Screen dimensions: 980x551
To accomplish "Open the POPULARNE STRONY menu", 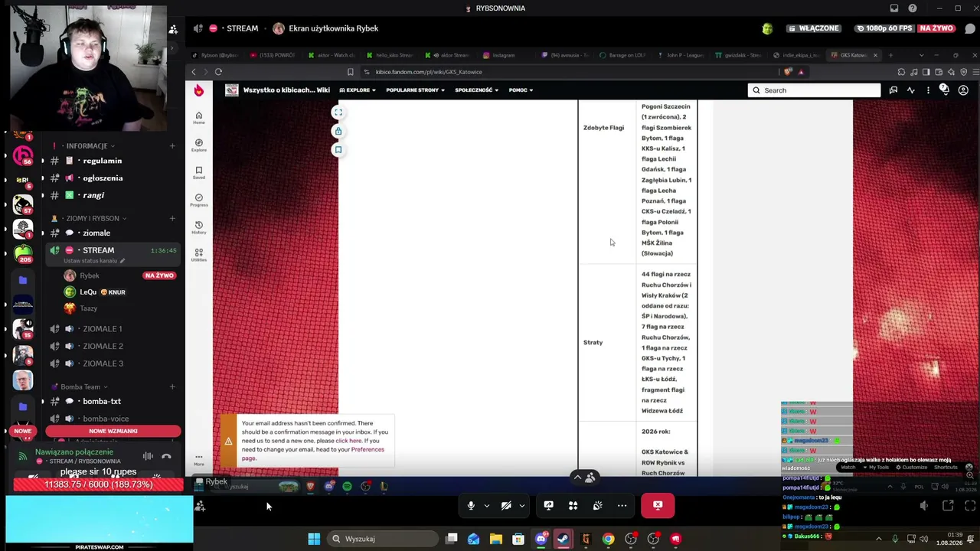I will 415,90.
